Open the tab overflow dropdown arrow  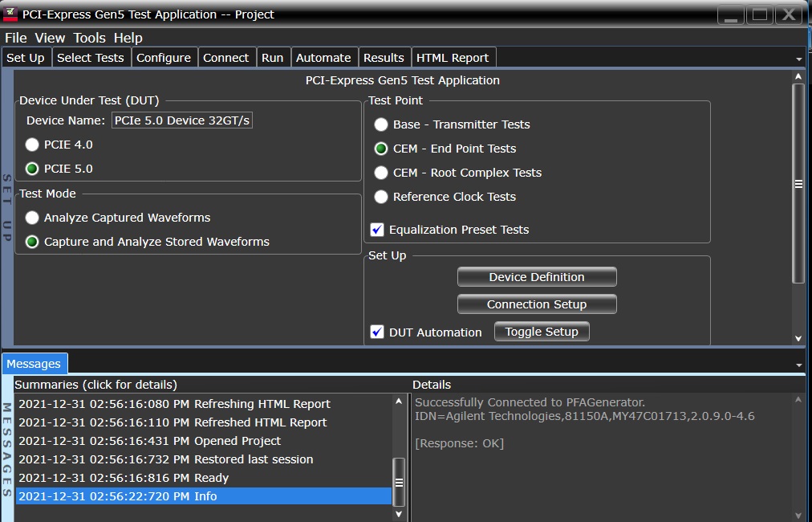(x=798, y=59)
